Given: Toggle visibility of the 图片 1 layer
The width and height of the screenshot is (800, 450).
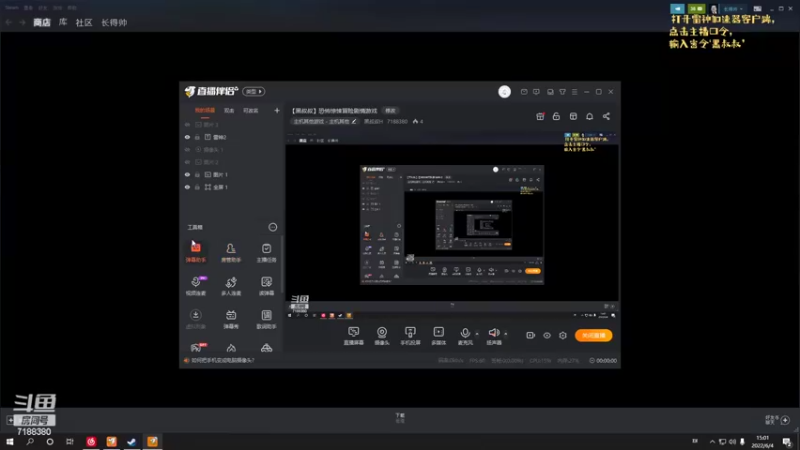Looking at the screenshot, I should click(187, 174).
